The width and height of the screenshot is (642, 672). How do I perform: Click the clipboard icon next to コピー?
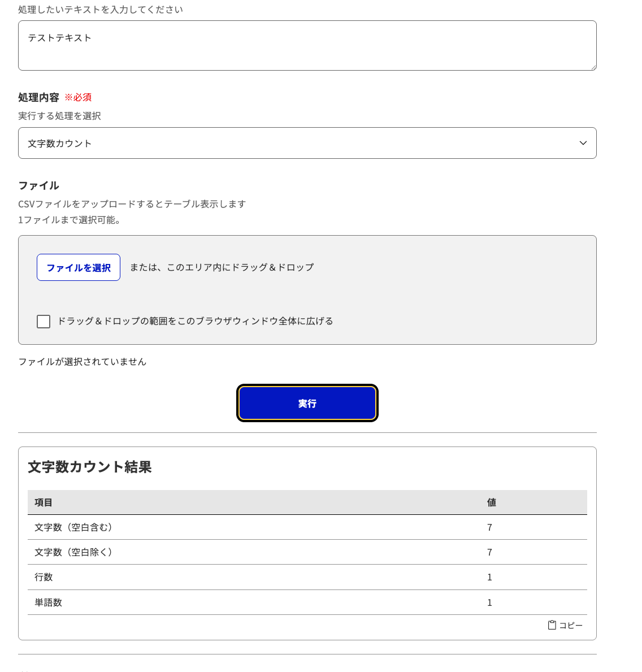(552, 625)
